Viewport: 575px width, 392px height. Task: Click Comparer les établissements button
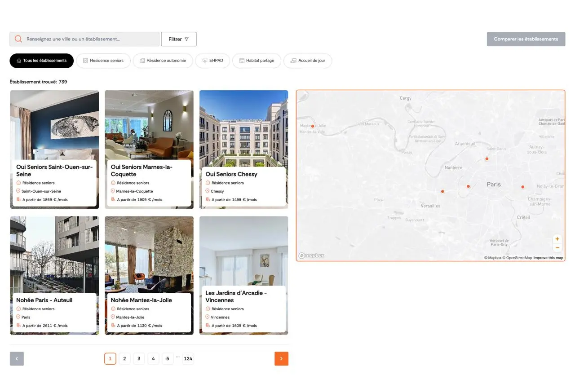[x=526, y=39]
